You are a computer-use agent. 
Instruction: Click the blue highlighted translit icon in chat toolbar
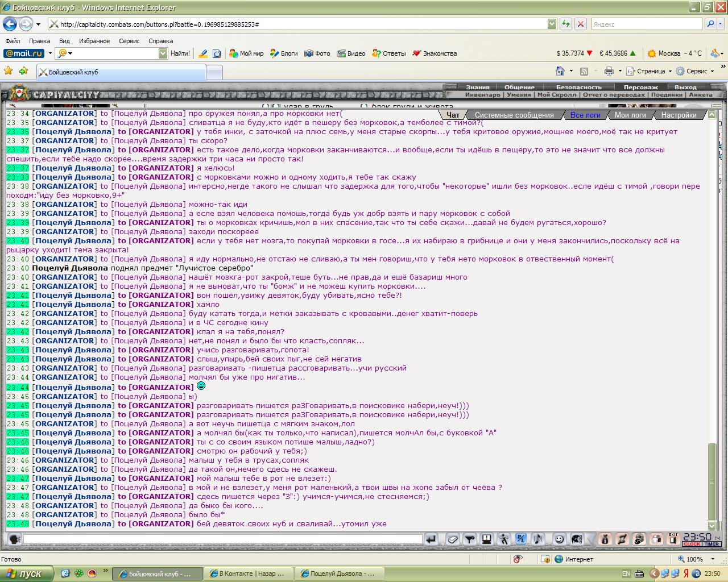click(x=521, y=539)
